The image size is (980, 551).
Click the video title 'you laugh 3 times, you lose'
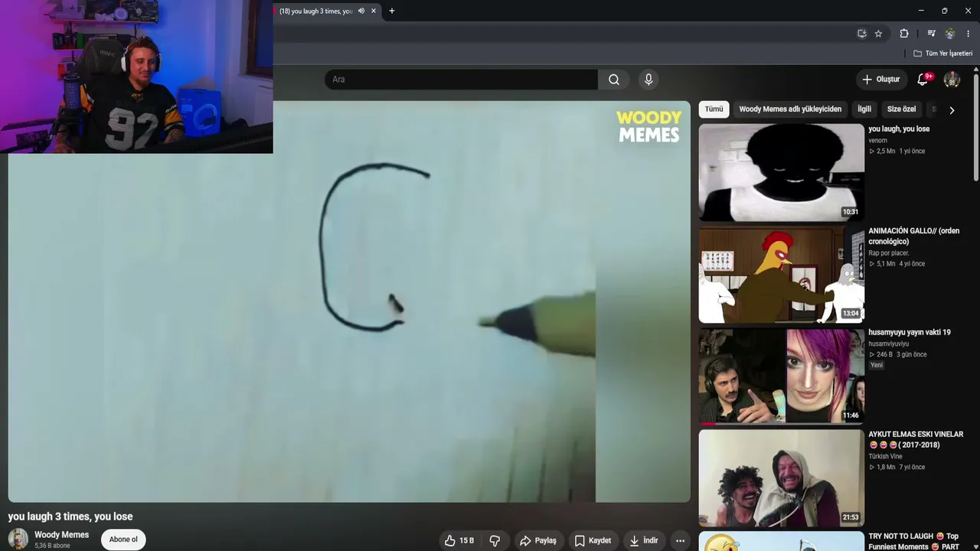click(70, 517)
